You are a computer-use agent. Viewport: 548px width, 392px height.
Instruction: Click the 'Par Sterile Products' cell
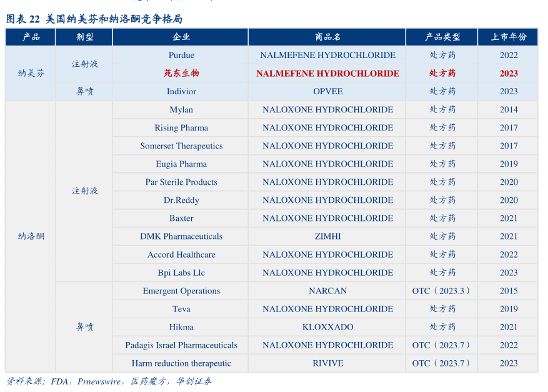click(181, 182)
